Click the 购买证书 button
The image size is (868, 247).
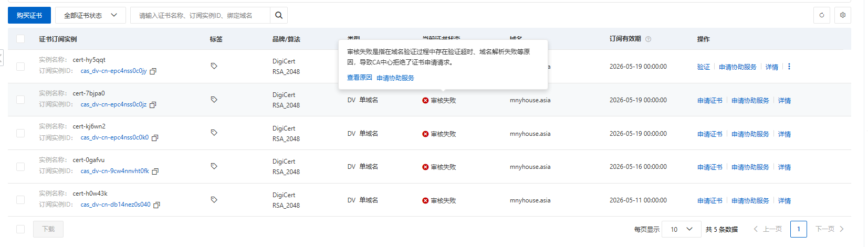(29, 15)
